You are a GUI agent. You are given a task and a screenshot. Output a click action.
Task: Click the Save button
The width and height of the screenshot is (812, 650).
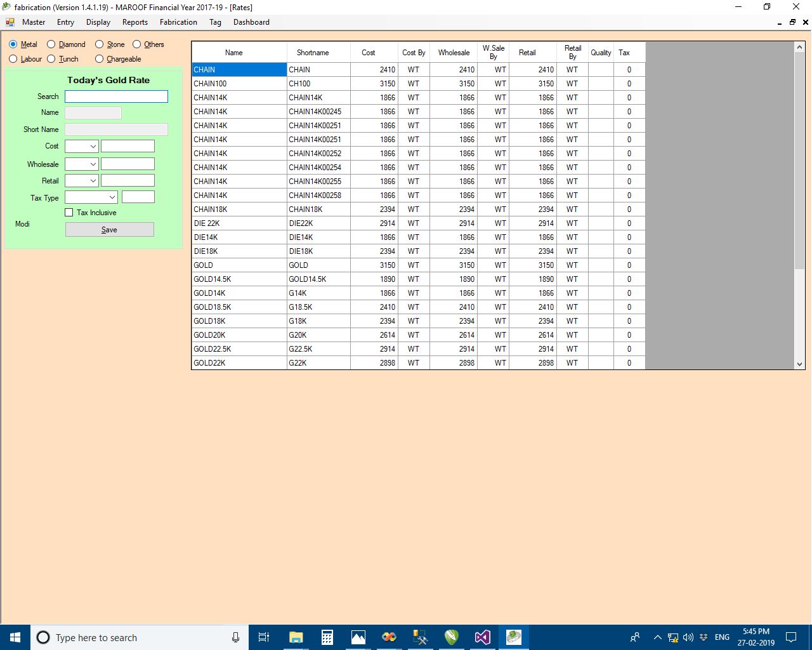109,230
